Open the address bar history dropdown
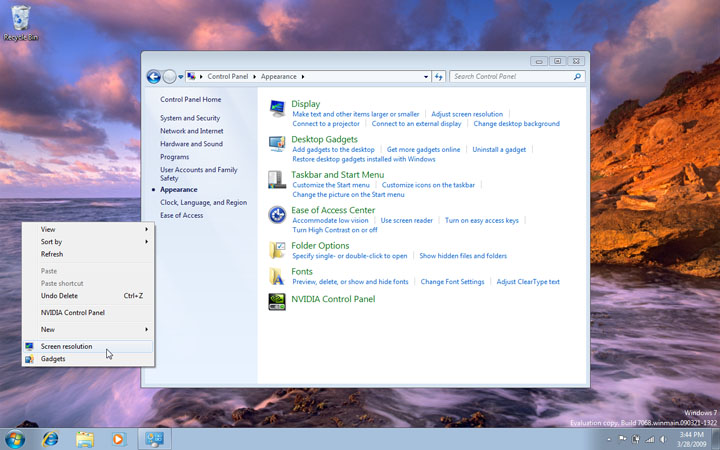Viewport: 720px width, 450px height. click(x=425, y=76)
